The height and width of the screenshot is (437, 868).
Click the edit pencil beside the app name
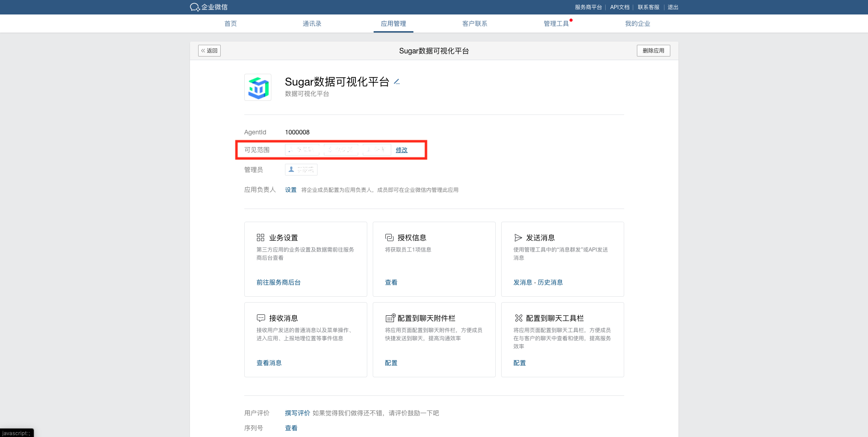[397, 82]
